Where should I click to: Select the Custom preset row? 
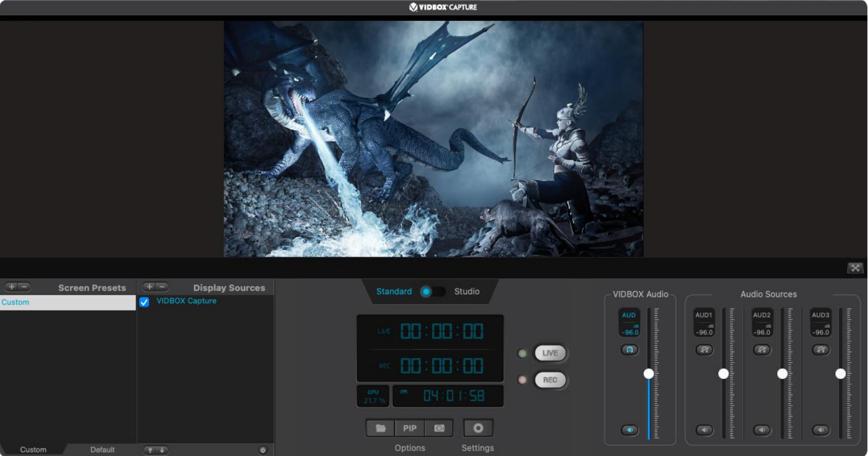68,302
